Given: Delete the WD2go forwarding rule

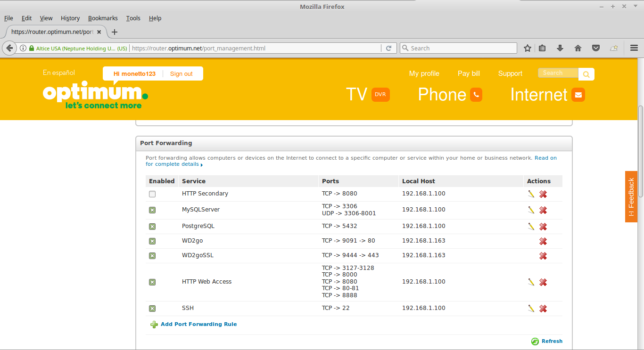Looking at the screenshot, I should point(543,241).
